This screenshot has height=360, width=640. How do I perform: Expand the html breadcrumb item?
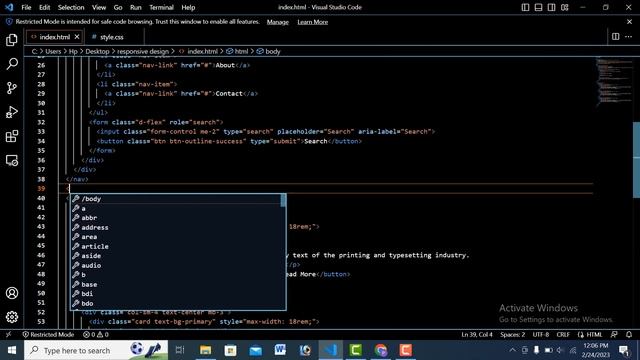tap(238, 51)
